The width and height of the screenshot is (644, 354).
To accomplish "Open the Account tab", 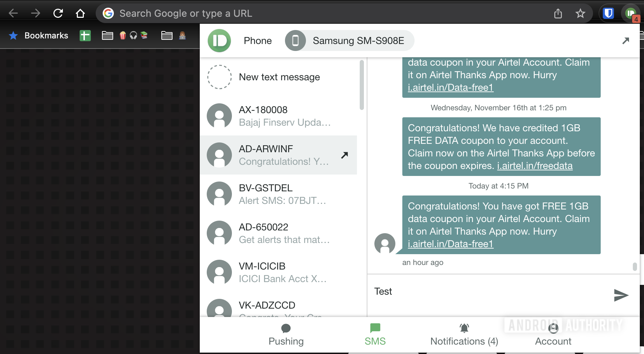I will (553, 335).
